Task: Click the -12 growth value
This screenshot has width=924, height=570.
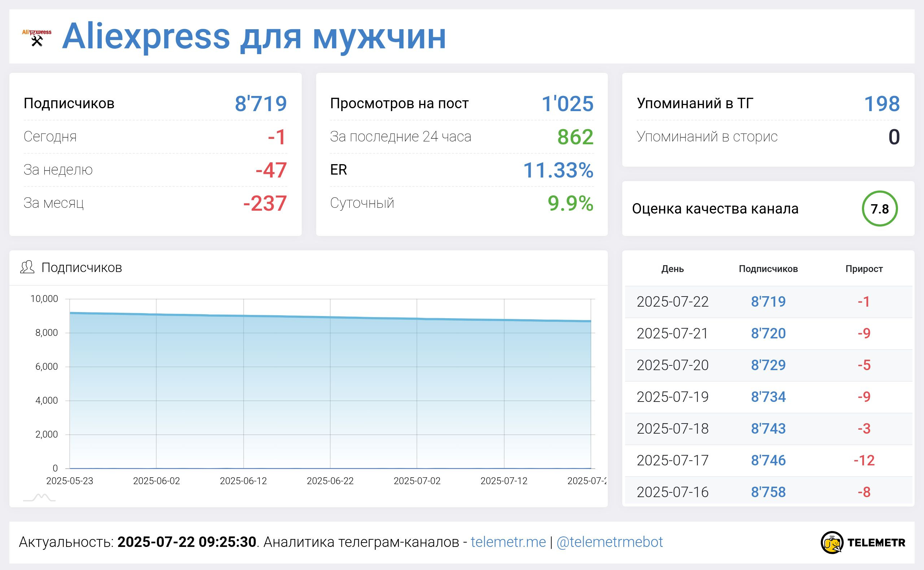Action: tap(864, 460)
